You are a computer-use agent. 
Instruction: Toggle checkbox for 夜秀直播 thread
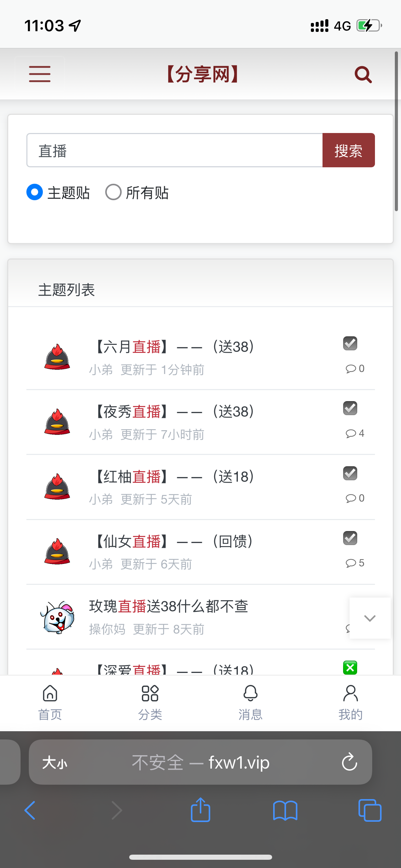click(x=350, y=408)
